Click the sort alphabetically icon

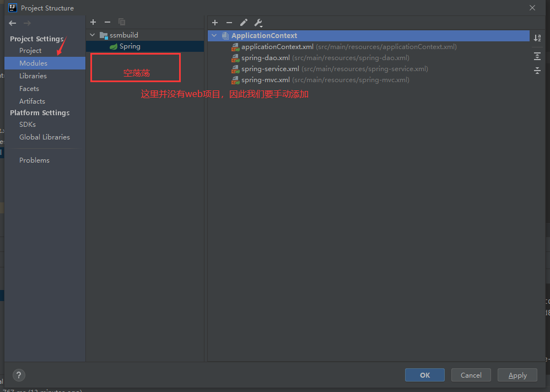[x=537, y=38]
